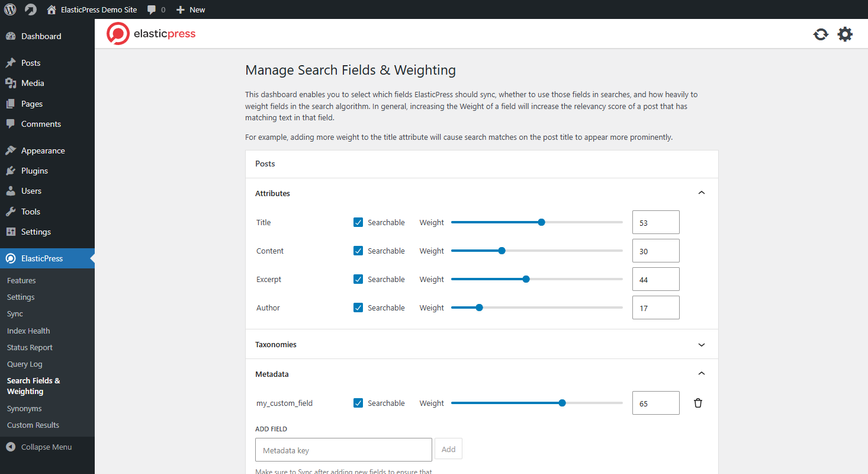Click the ElasticPress sidebar menu icon
Screen dimensions: 868x474
[11, 258]
